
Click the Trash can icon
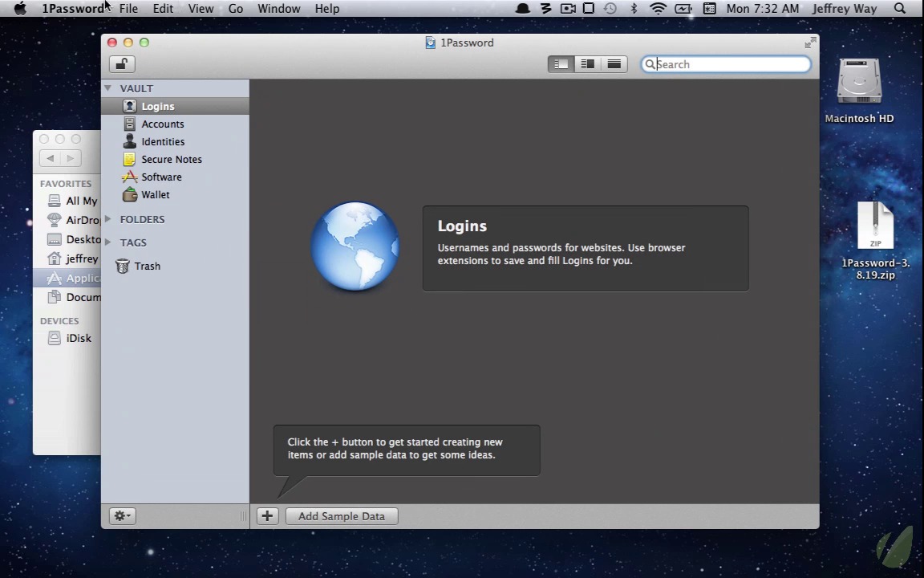[123, 266]
